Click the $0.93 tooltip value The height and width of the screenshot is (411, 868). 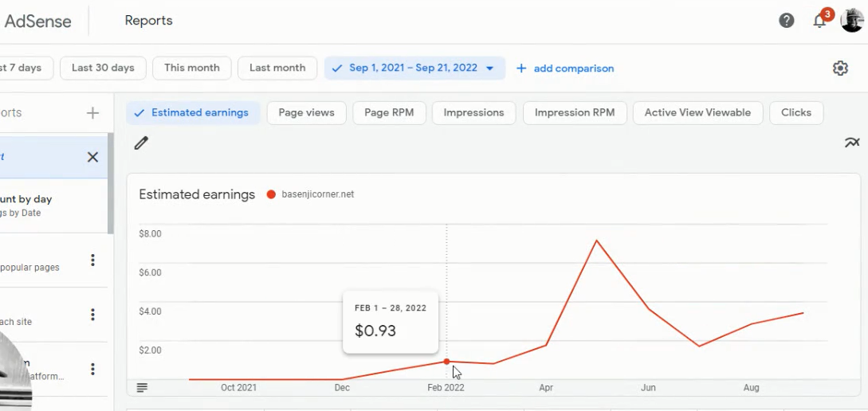pyautogui.click(x=375, y=331)
